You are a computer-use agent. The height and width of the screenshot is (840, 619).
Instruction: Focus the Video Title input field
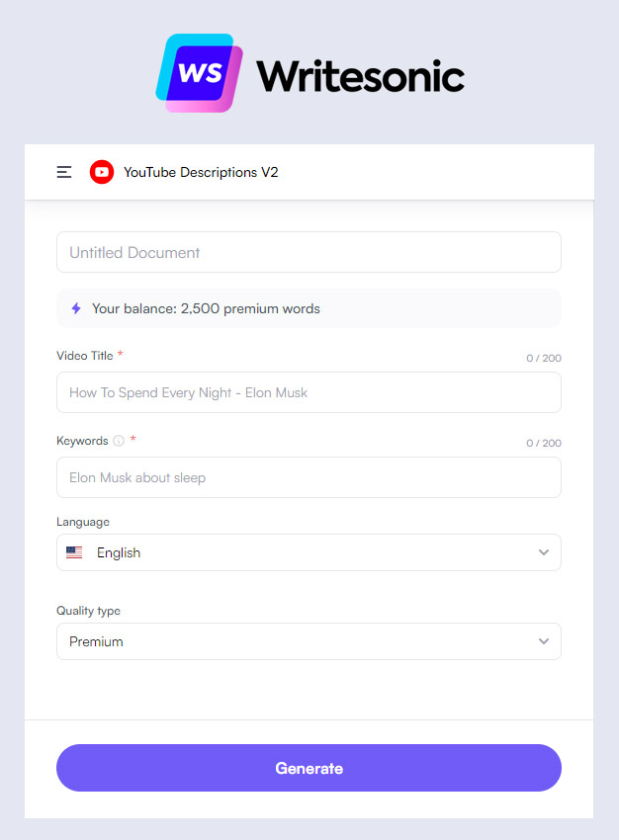click(x=309, y=392)
